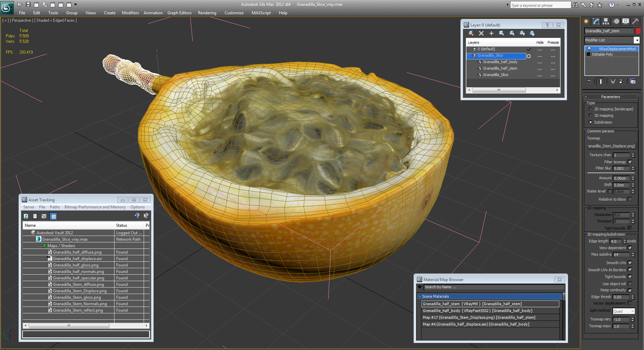Open the Graph Editors menu
644x350 pixels.
pyautogui.click(x=179, y=13)
